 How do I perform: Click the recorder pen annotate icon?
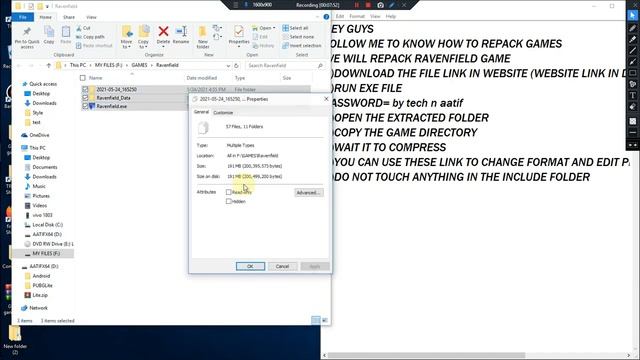pyautogui.click(x=392, y=5)
